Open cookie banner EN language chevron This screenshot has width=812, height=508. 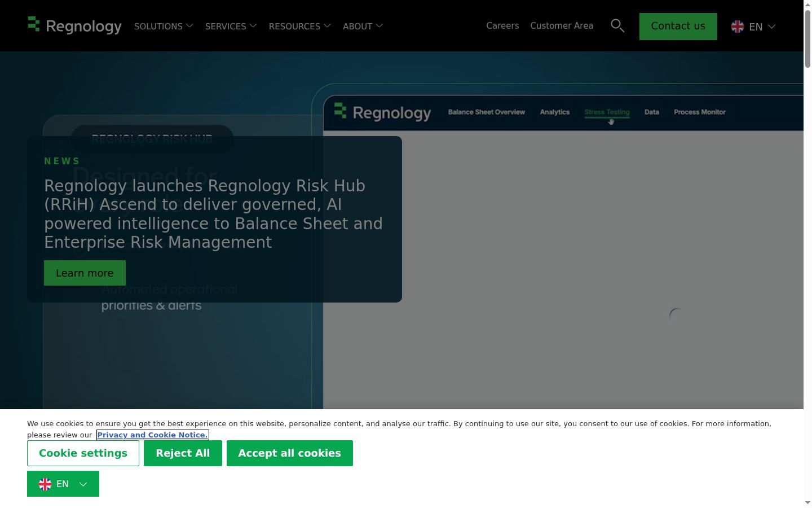coord(83,484)
